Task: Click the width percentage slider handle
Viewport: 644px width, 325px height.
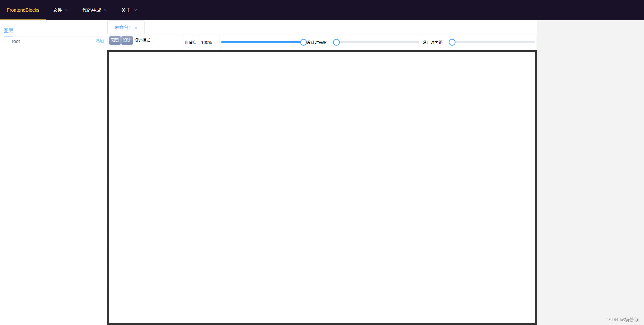Action: tap(304, 42)
